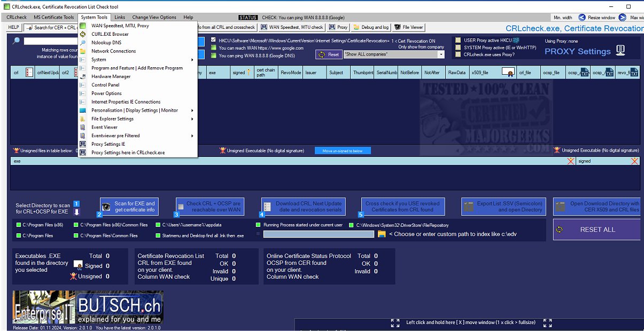Click the crl column list icon
Screen dimensions: 644x331
pyautogui.click(x=29, y=73)
